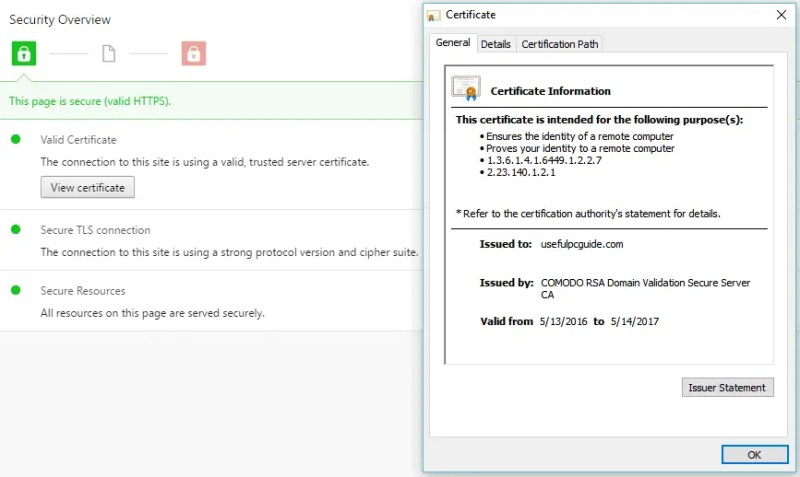Screen dimensions: 800x477
Task: Click the document page icon in Security Overview
Action: (109, 53)
